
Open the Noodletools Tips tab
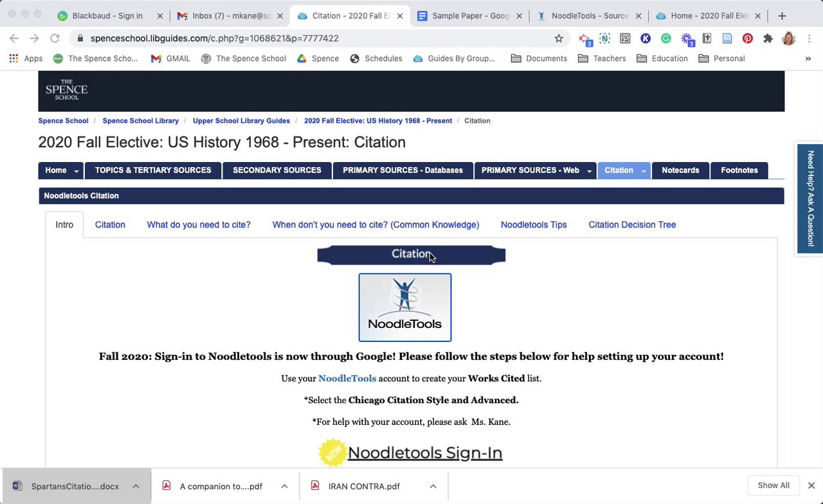click(534, 224)
